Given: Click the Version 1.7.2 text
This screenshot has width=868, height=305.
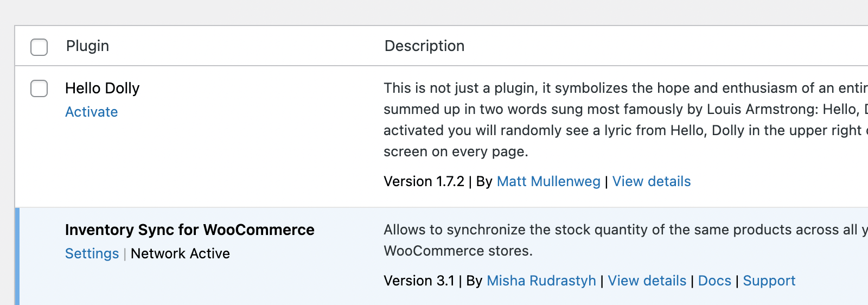Looking at the screenshot, I should [x=424, y=181].
